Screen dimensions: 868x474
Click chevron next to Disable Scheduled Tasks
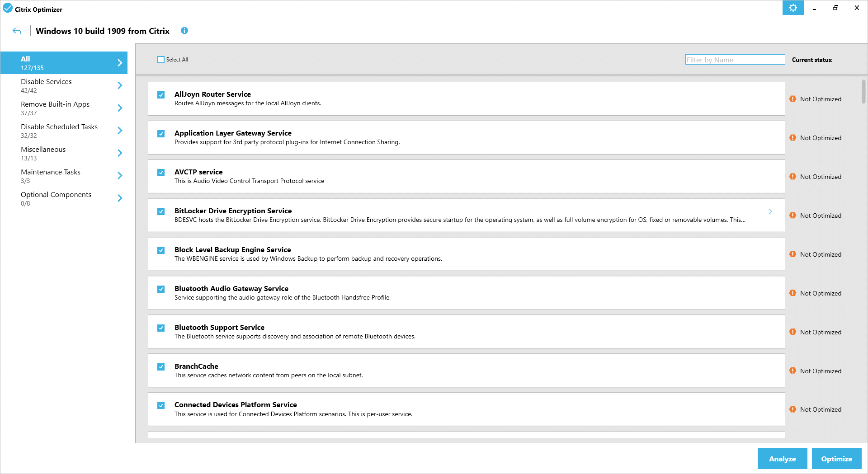[120, 131]
